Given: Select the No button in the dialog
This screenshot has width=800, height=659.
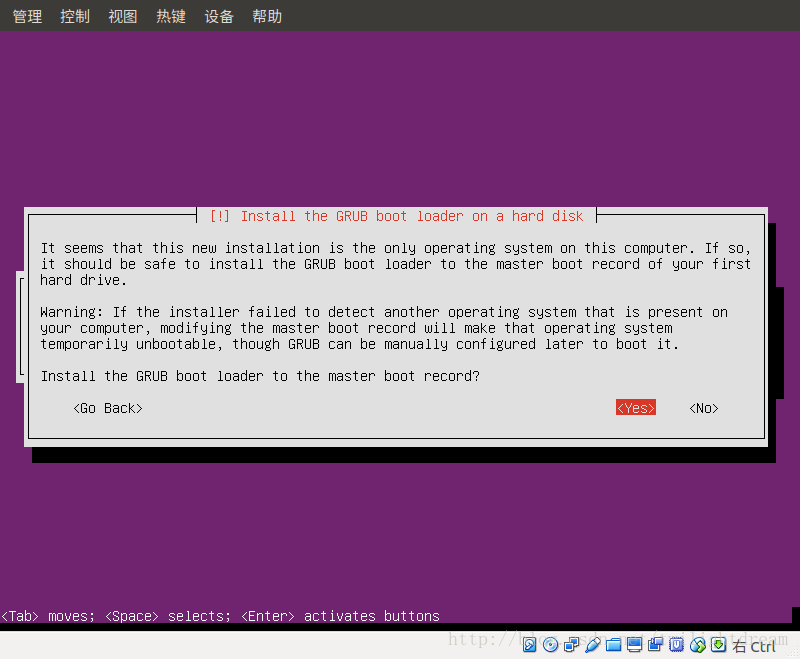Looking at the screenshot, I should (703, 407).
